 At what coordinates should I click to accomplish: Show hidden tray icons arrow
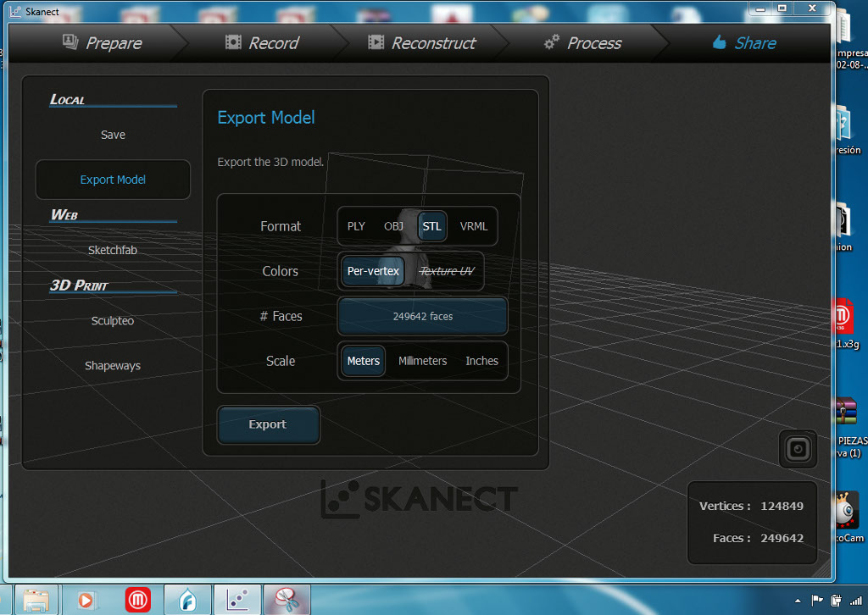(x=798, y=601)
